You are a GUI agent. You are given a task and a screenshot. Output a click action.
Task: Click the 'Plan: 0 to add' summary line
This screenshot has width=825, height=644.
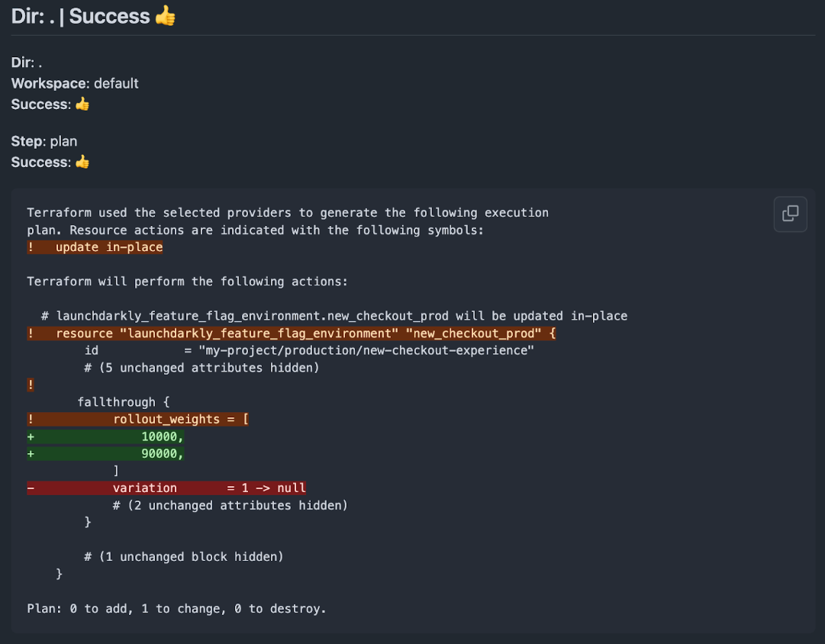pos(176,609)
